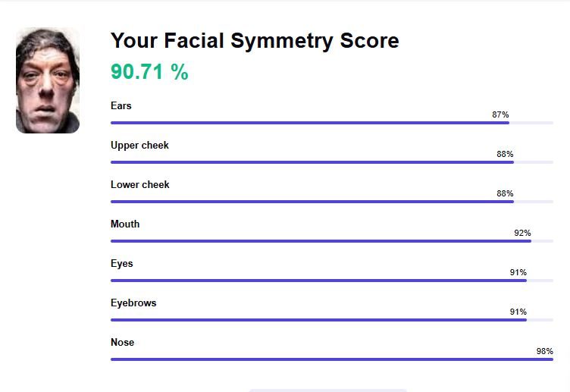The width and height of the screenshot is (570, 392).
Task: Click the Nose label text
Action: click(122, 343)
